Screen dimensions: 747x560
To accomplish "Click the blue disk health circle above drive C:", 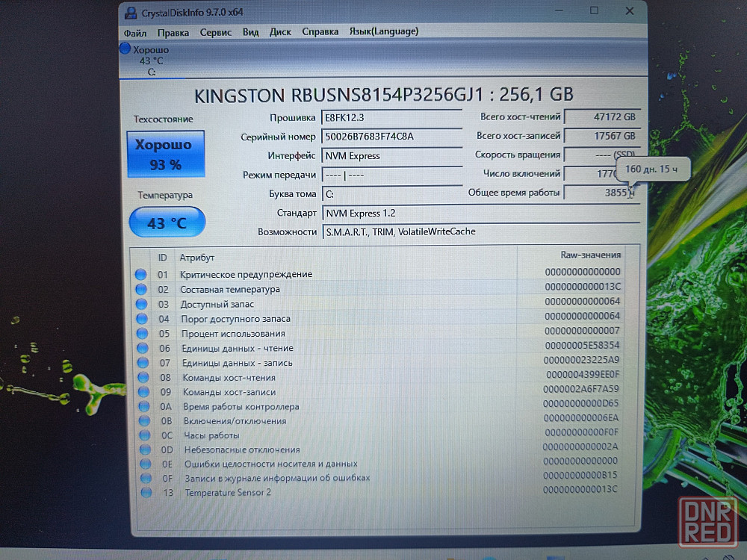I will pos(125,49).
